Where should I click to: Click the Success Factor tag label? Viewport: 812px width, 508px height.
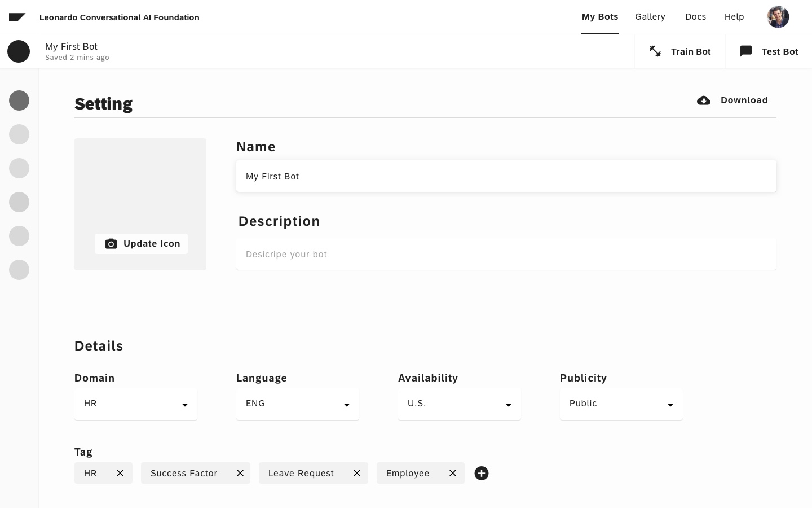click(184, 473)
